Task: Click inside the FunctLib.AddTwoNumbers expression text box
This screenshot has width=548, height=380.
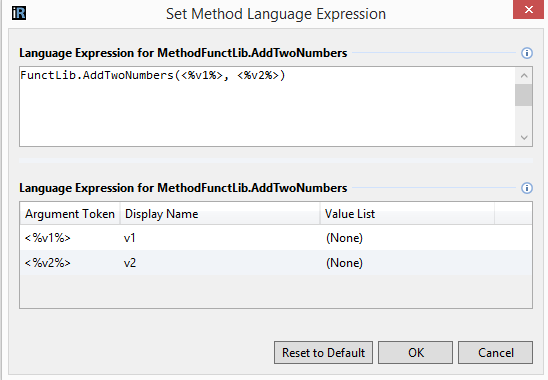Action: 267,106
